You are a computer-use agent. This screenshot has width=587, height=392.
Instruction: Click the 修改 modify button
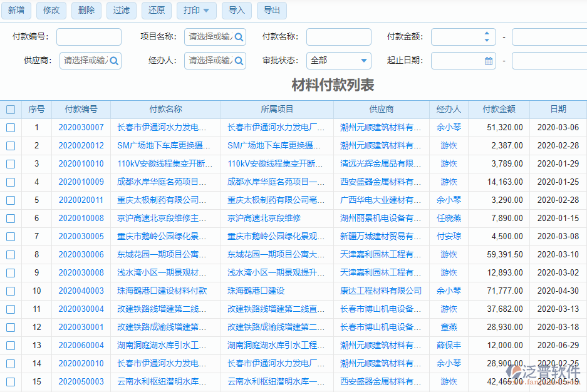click(x=51, y=11)
